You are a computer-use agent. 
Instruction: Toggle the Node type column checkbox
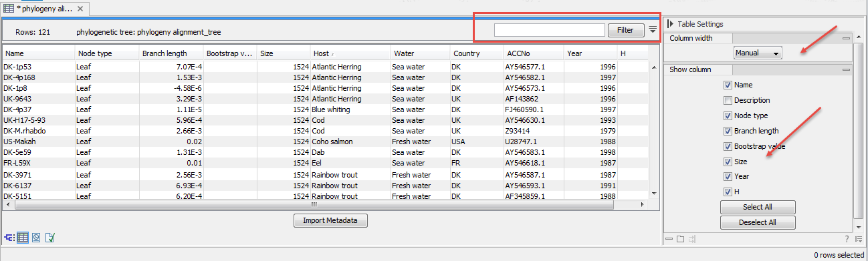coord(728,115)
